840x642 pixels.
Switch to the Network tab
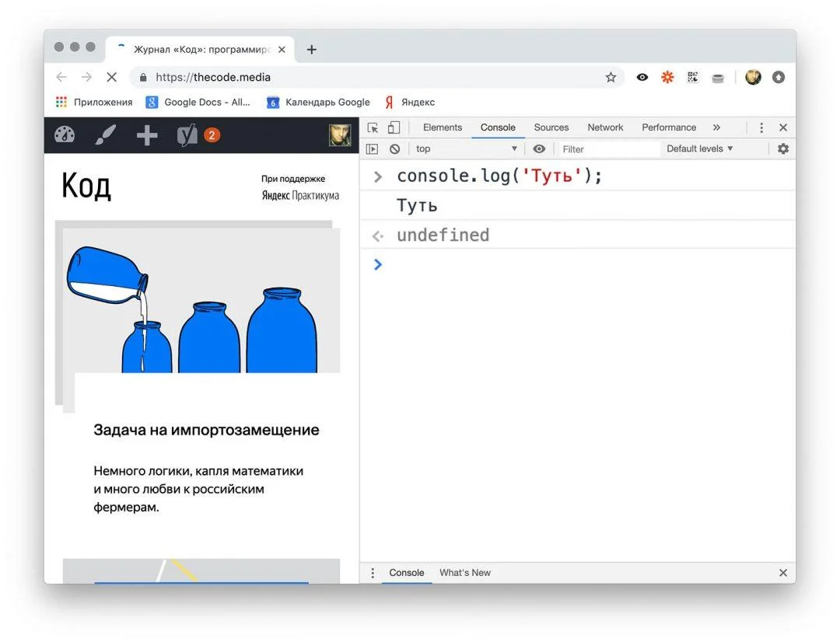(x=605, y=127)
